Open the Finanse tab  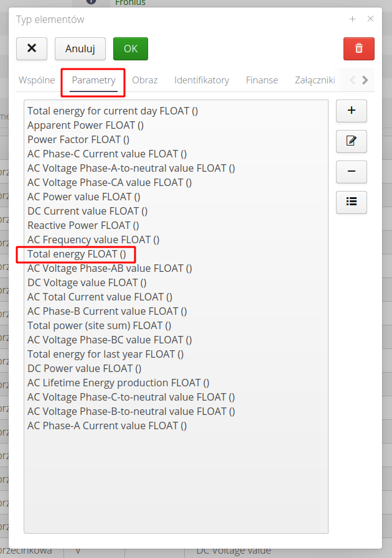tap(262, 80)
